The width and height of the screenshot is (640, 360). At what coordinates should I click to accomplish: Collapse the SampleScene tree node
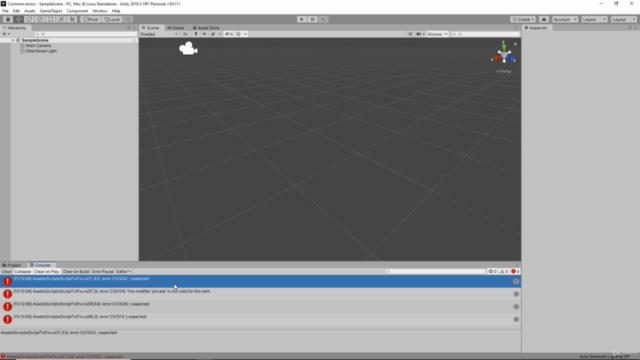tap(13, 40)
